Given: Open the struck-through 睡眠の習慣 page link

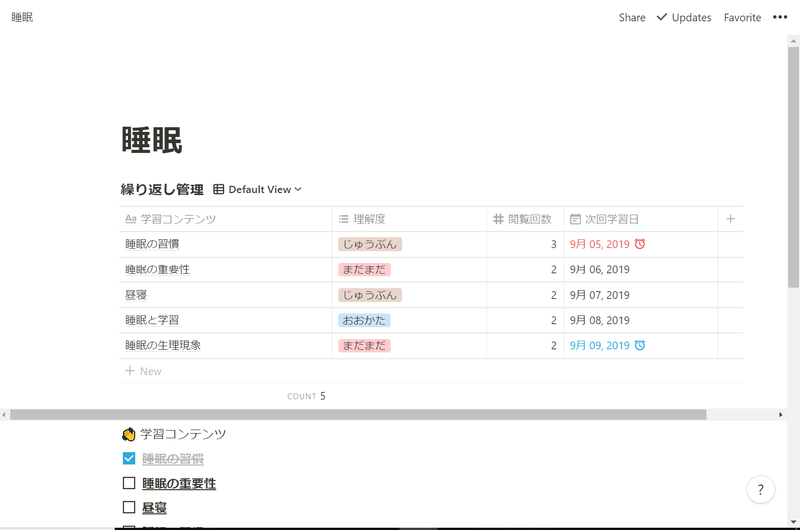Looking at the screenshot, I should coord(173,459).
